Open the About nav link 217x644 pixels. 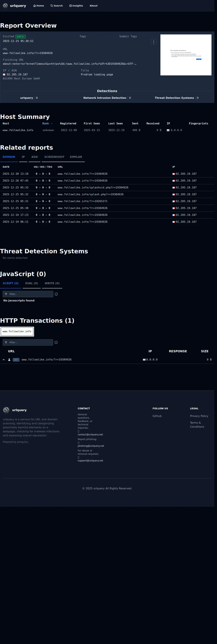click(x=94, y=6)
